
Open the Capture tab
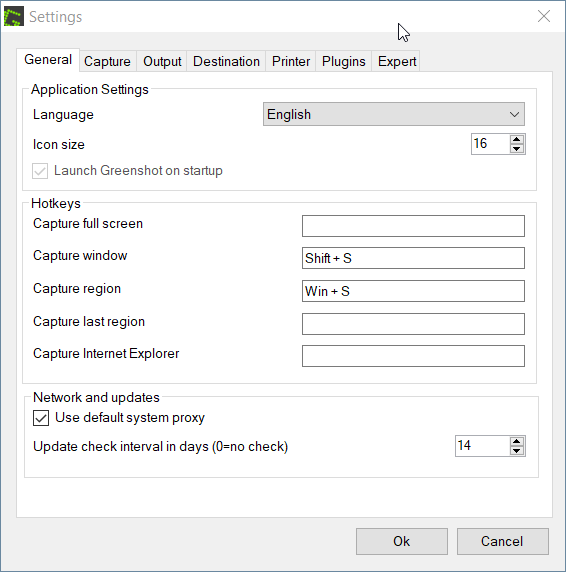click(107, 61)
